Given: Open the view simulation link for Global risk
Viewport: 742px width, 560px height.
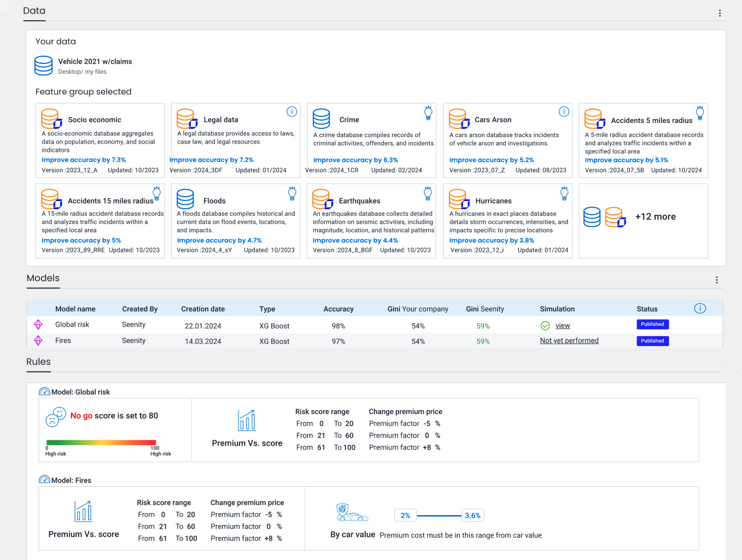Looking at the screenshot, I should pyautogui.click(x=563, y=326).
